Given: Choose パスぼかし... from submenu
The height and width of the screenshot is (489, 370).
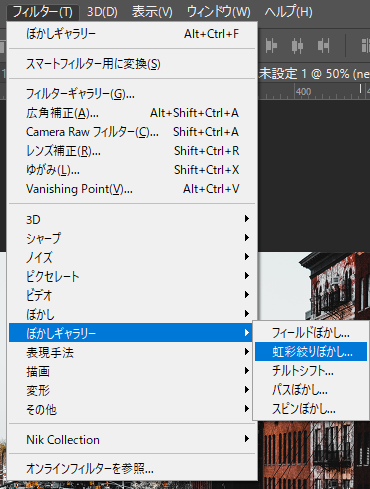Looking at the screenshot, I should (311, 390).
